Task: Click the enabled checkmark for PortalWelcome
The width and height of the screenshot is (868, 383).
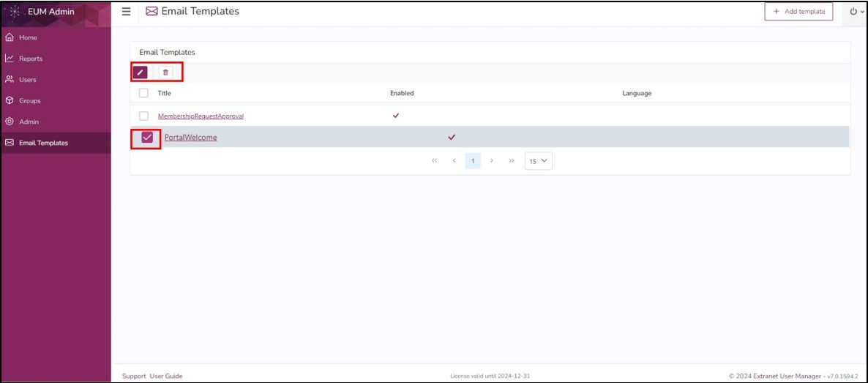Action: coord(452,137)
